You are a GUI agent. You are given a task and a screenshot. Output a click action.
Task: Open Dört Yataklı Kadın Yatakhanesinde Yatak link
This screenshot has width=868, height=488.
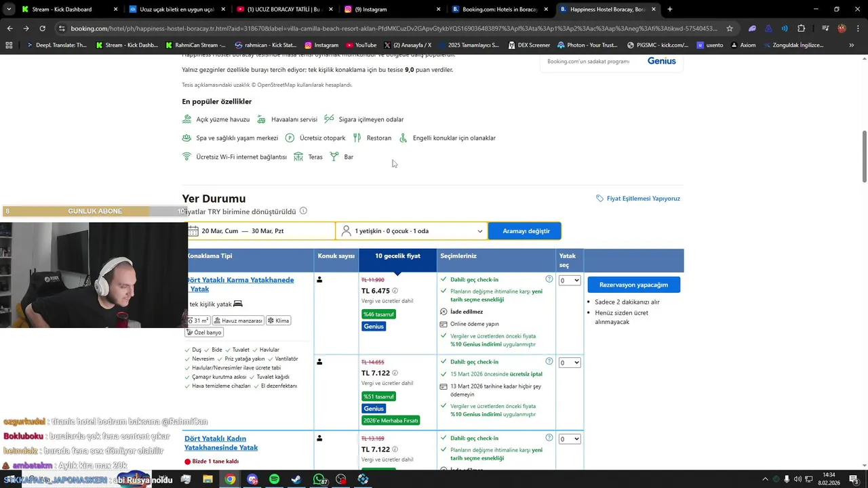tap(221, 443)
